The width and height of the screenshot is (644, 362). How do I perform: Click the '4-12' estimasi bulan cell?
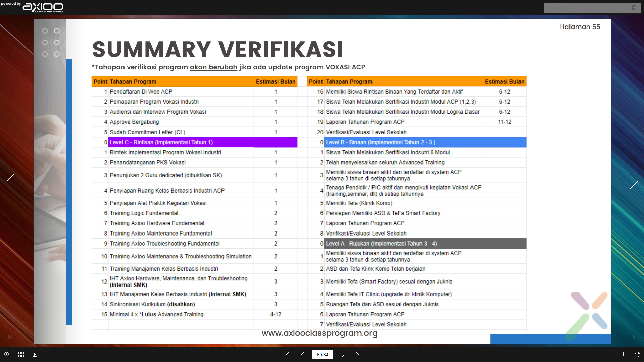point(276,314)
